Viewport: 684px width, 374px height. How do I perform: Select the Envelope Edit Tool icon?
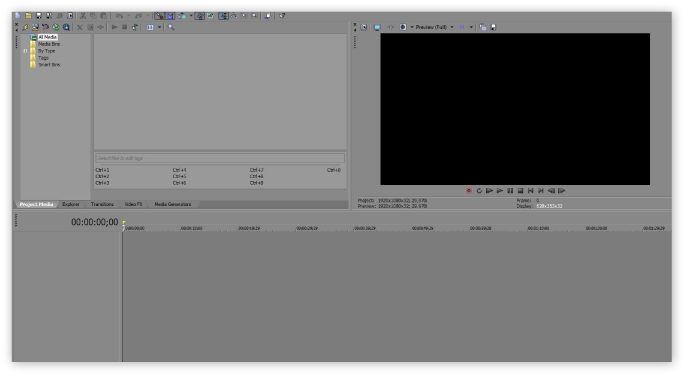(x=234, y=16)
